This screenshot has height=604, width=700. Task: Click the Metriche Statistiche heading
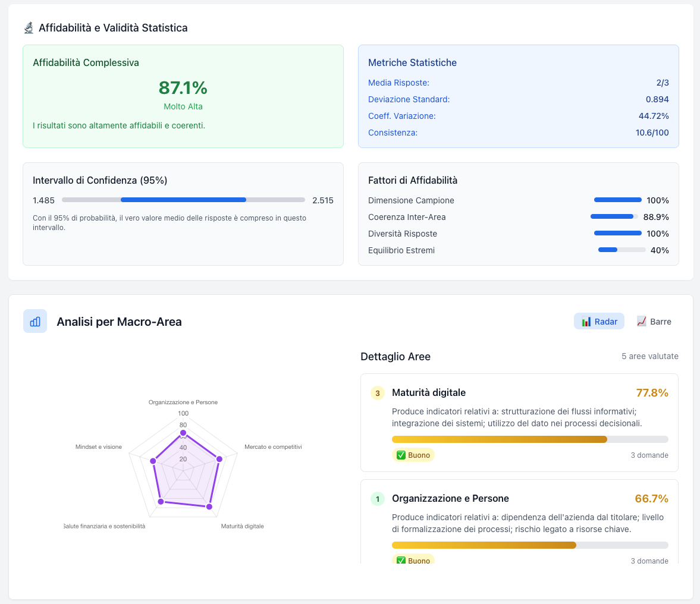point(412,62)
